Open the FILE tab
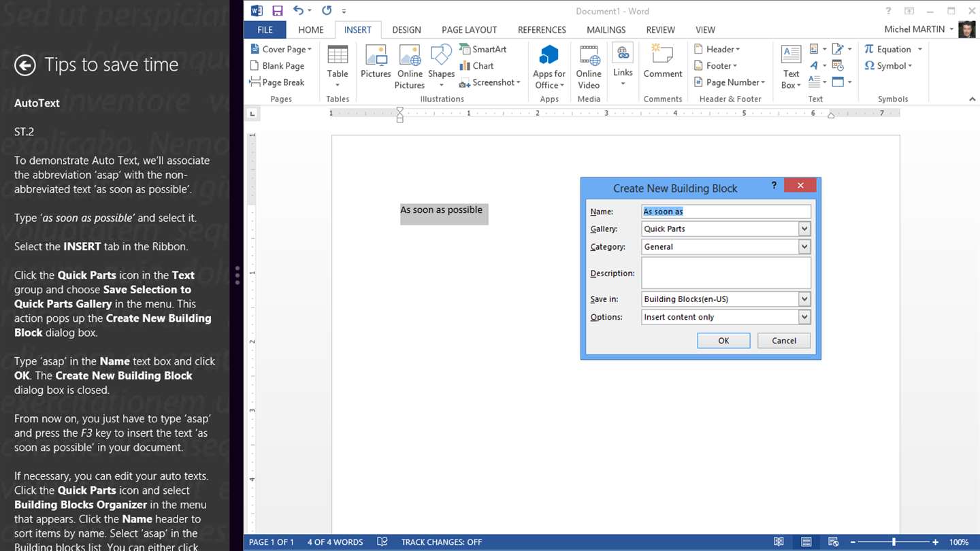Viewport: 980px width, 551px height. click(x=265, y=30)
